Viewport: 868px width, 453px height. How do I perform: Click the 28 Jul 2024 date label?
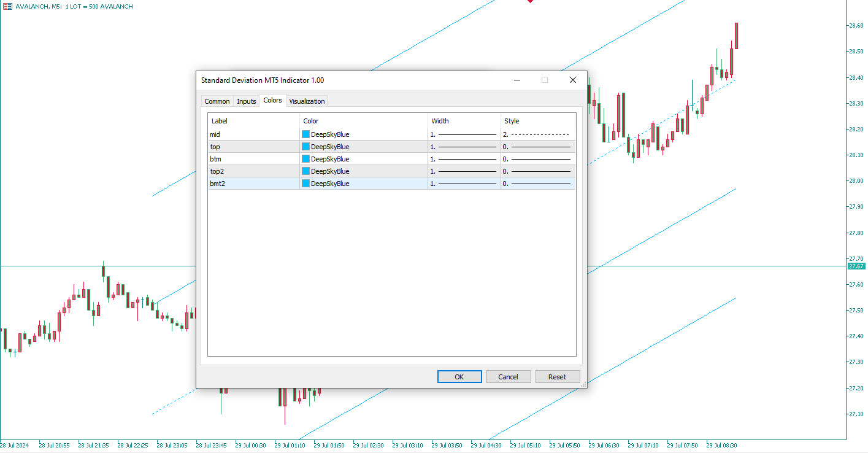tap(15, 445)
